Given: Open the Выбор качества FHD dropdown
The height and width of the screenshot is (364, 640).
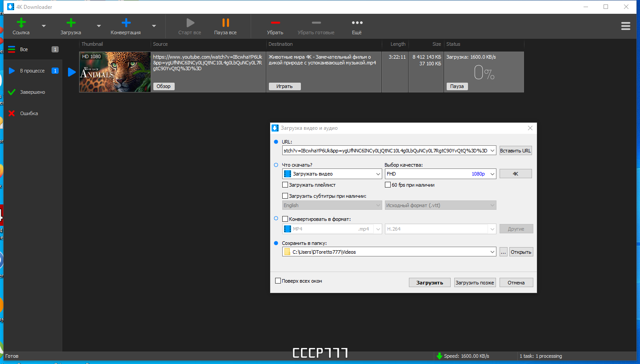Looking at the screenshot, I should click(x=440, y=174).
